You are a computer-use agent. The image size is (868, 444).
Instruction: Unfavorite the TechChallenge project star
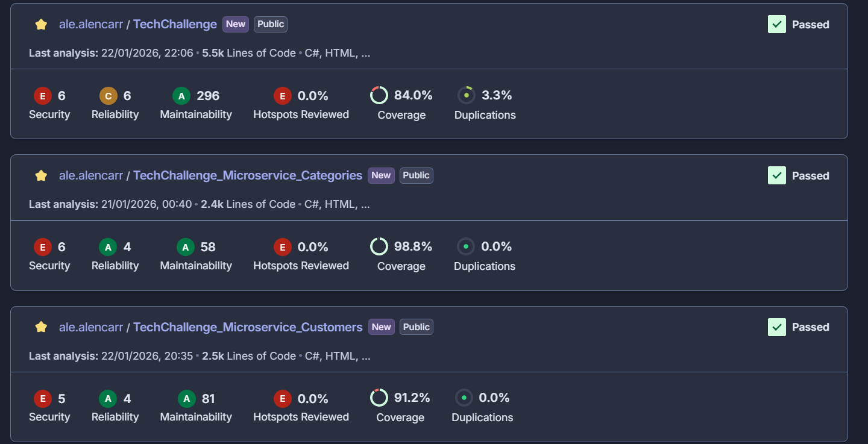41,25
